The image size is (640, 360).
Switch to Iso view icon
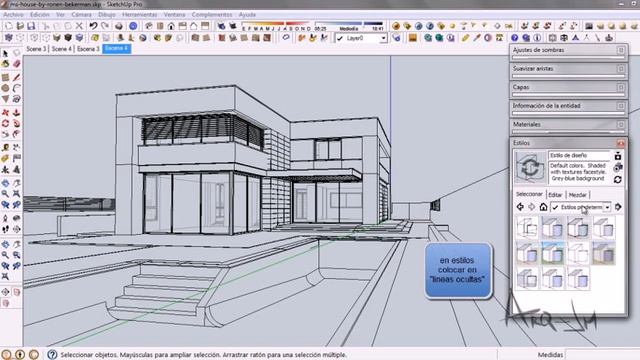[149, 26]
